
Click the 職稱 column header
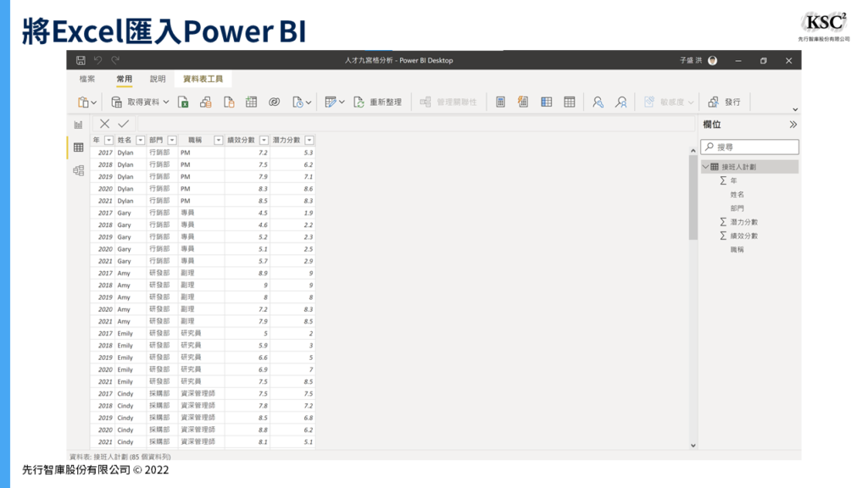(x=196, y=140)
